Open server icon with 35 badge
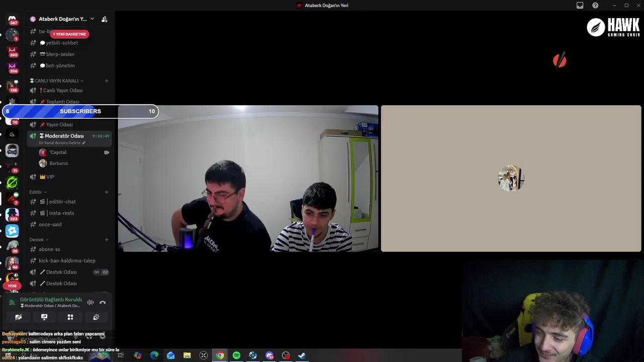The image size is (644, 362). (12, 247)
